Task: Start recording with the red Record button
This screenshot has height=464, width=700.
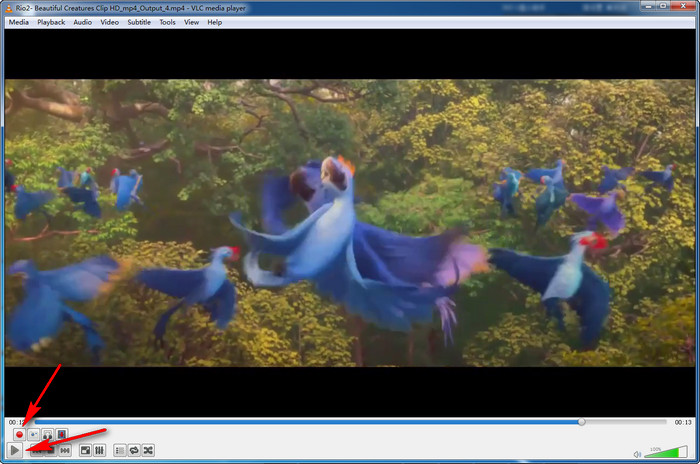Action: click(19, 434)
